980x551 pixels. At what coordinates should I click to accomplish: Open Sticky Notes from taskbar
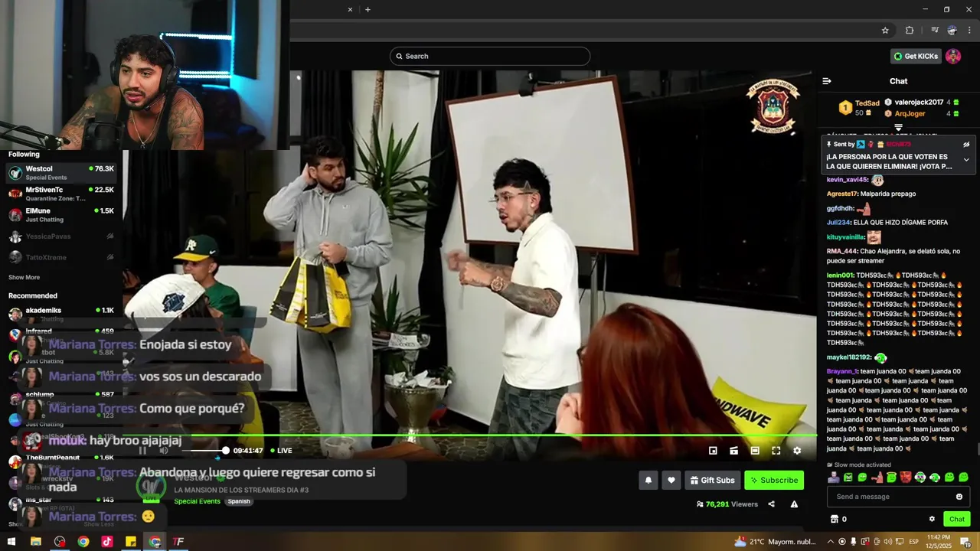tap(131, 542)
